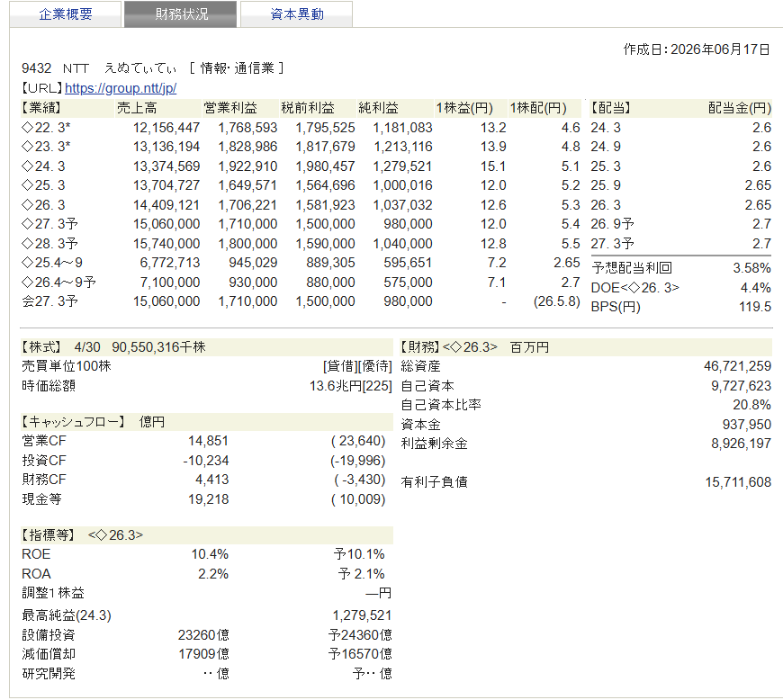
Task: Click sales value 14,409,121
Action: click(x=166, y=205)
